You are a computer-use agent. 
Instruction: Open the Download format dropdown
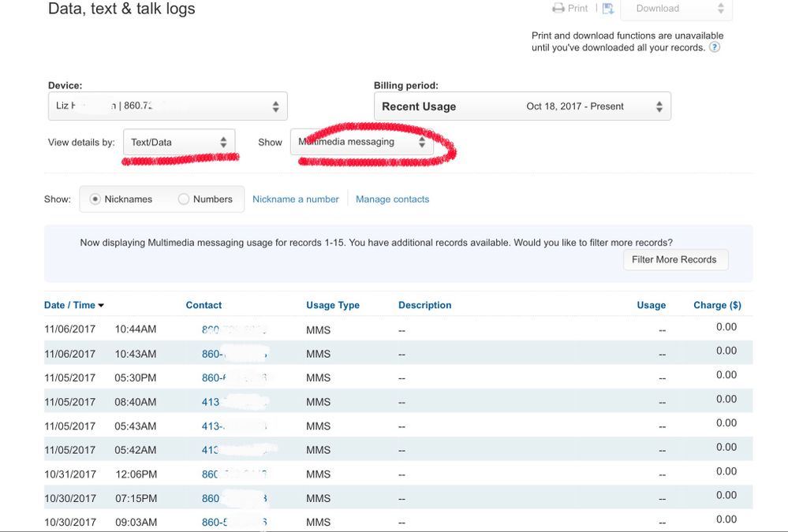[x=676, y=9]
